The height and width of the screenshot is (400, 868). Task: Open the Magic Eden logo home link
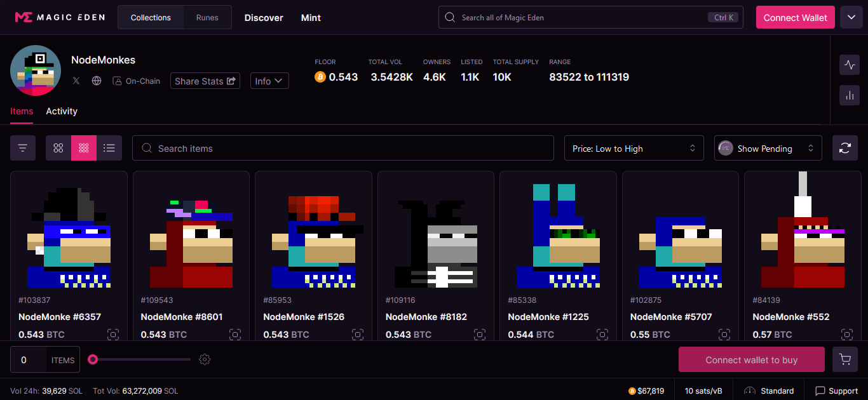tap(60, 17)
